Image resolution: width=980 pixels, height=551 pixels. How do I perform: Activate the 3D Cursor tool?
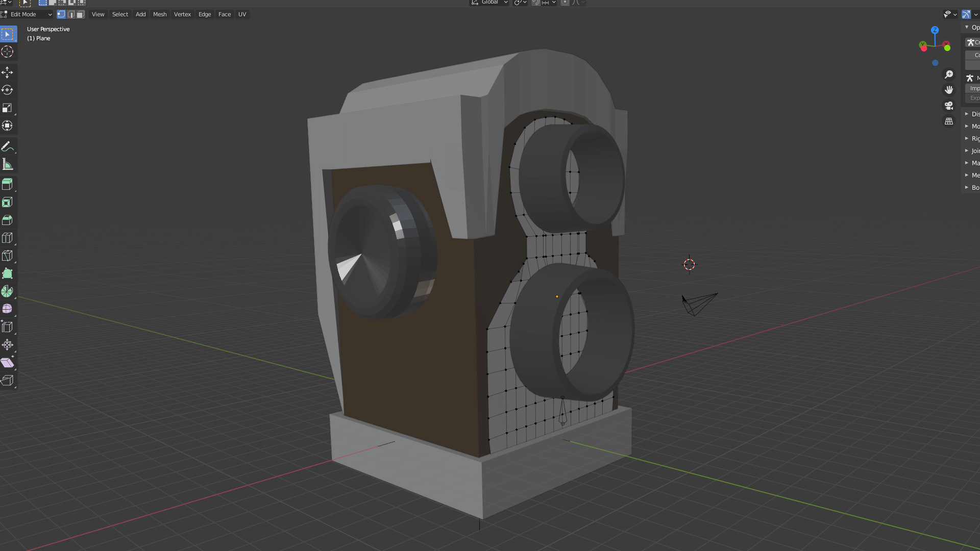point(8,52)
